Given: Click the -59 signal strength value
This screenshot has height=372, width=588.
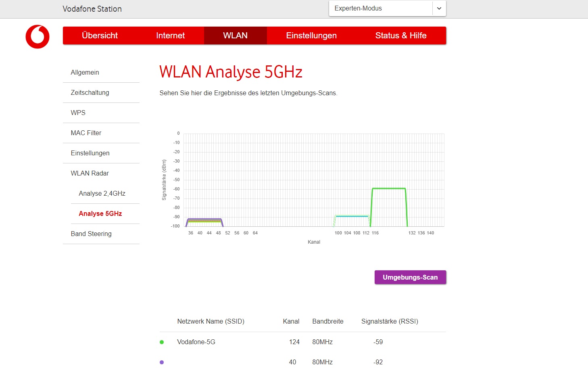Looking at the screenshot, I should (x=378, y=342).
